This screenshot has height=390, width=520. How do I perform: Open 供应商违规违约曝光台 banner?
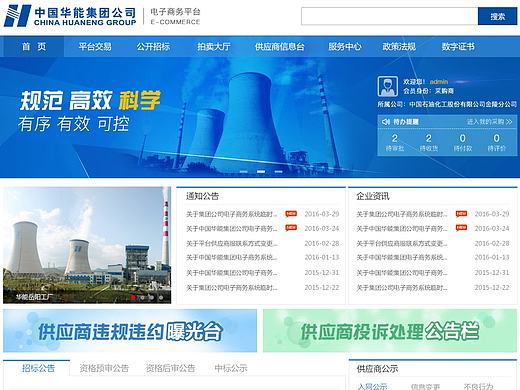click(130, 331)
